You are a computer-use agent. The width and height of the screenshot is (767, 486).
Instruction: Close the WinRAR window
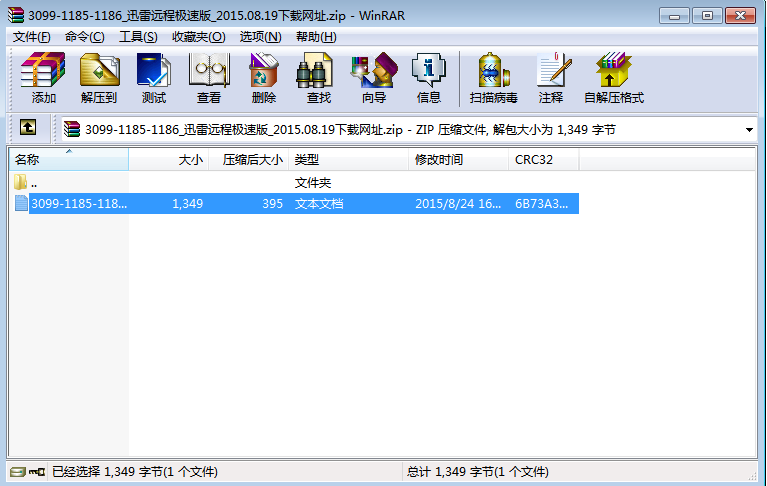tap(741, 16)
